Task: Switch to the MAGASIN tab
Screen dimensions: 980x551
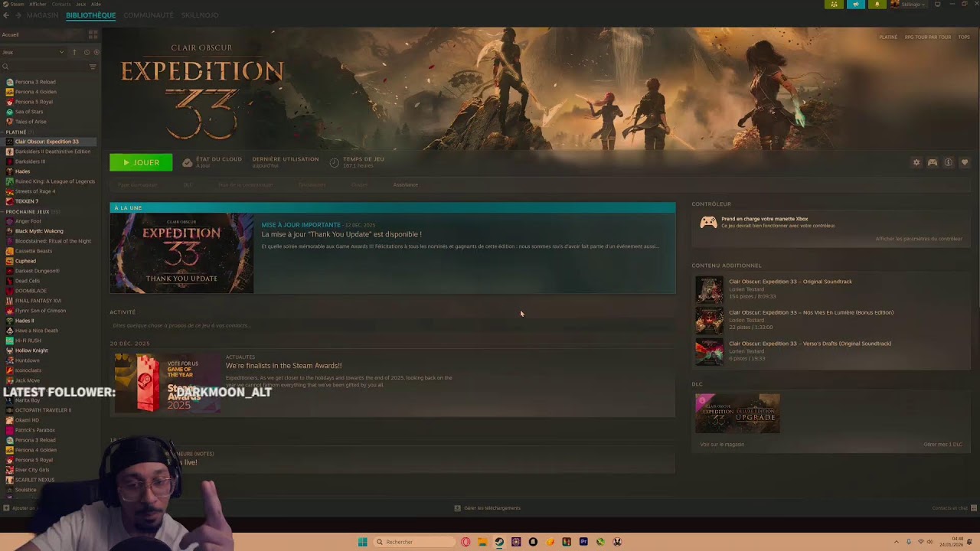Action: point(42,15)
